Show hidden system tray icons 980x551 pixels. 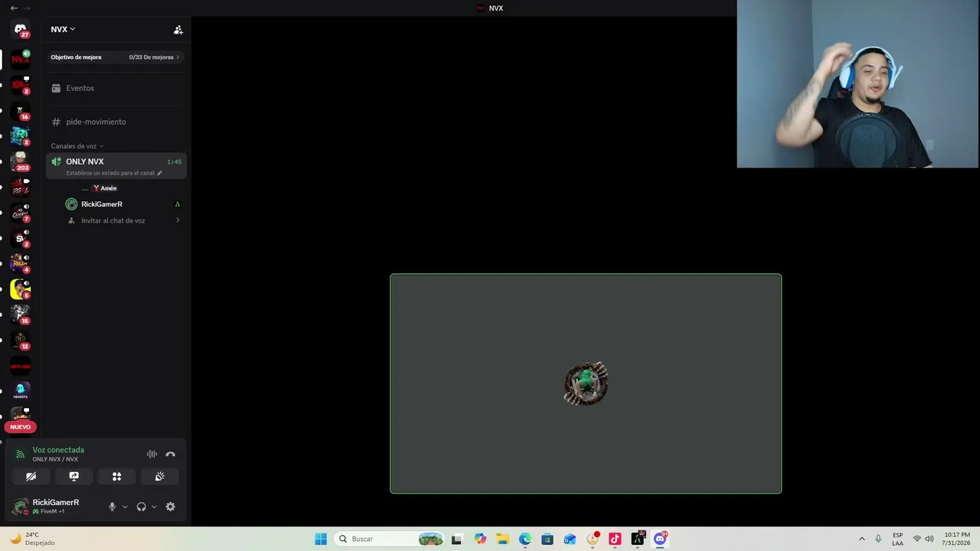coord(861,539)
